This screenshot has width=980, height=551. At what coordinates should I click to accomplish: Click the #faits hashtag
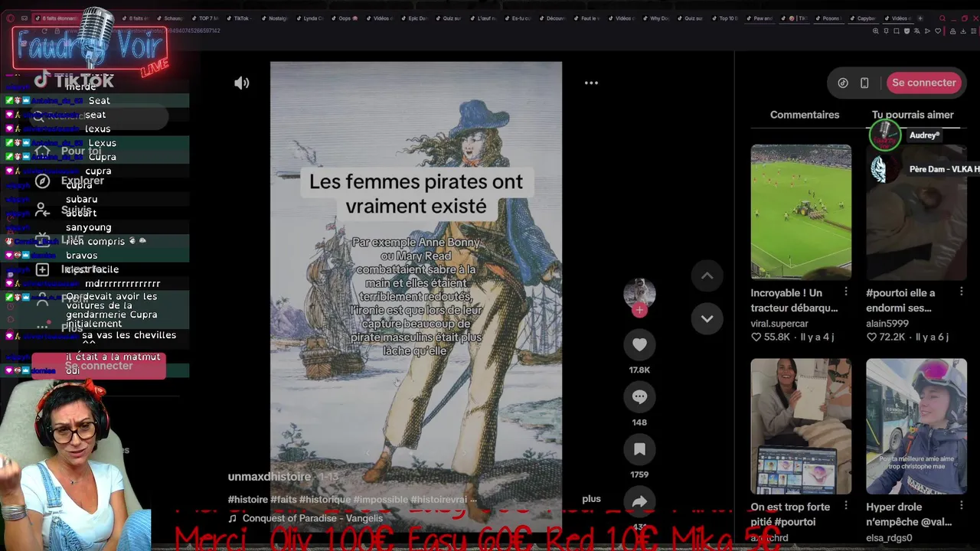pyautogui.click(x=283, y=500)
